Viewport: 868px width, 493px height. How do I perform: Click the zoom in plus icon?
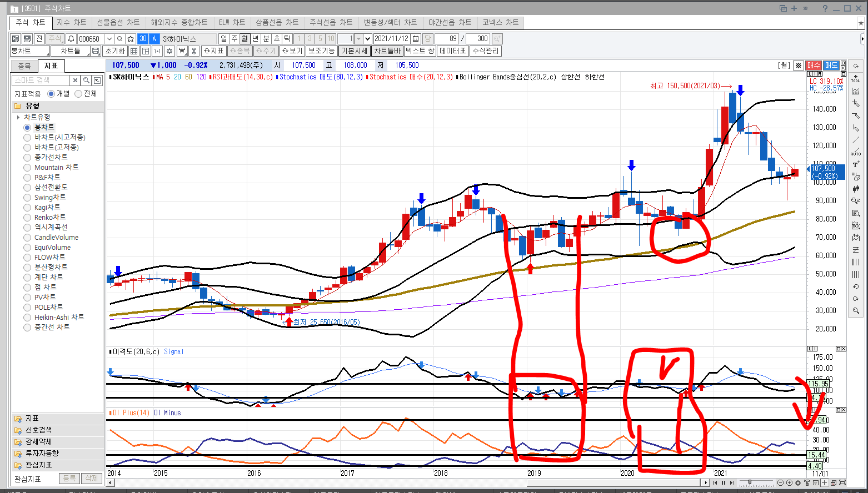[789, 483]
